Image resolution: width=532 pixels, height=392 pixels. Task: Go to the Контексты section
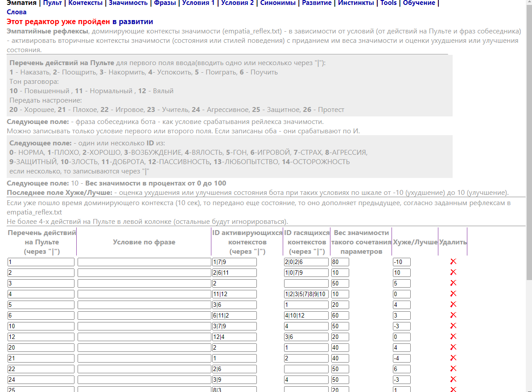pos(86,3)
